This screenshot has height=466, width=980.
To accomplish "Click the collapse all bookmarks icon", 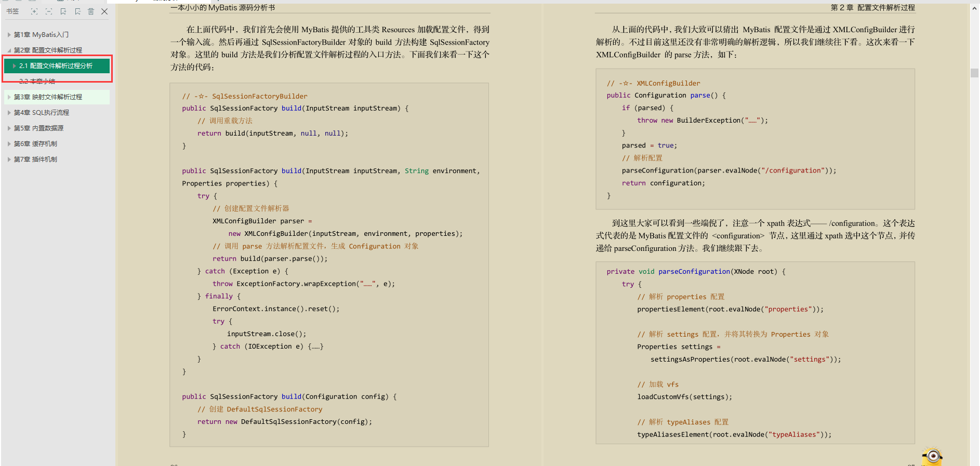I will pyautogui.click(x=49, y=11).
